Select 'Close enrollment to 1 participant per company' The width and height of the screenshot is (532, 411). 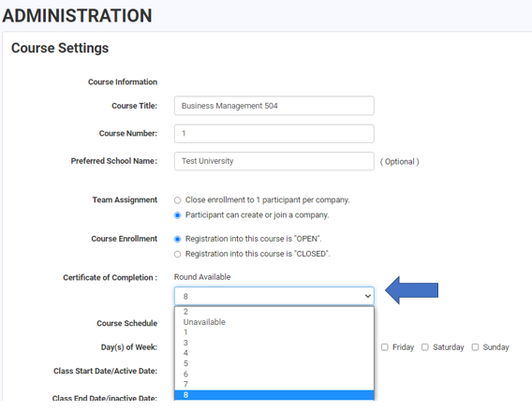tap(177, 200)
